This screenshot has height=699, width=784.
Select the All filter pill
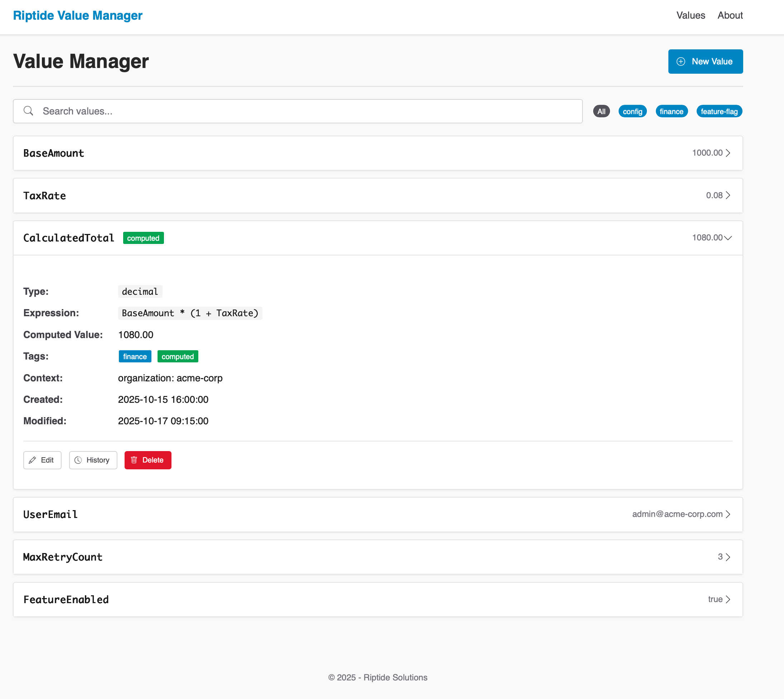(601, 111)
